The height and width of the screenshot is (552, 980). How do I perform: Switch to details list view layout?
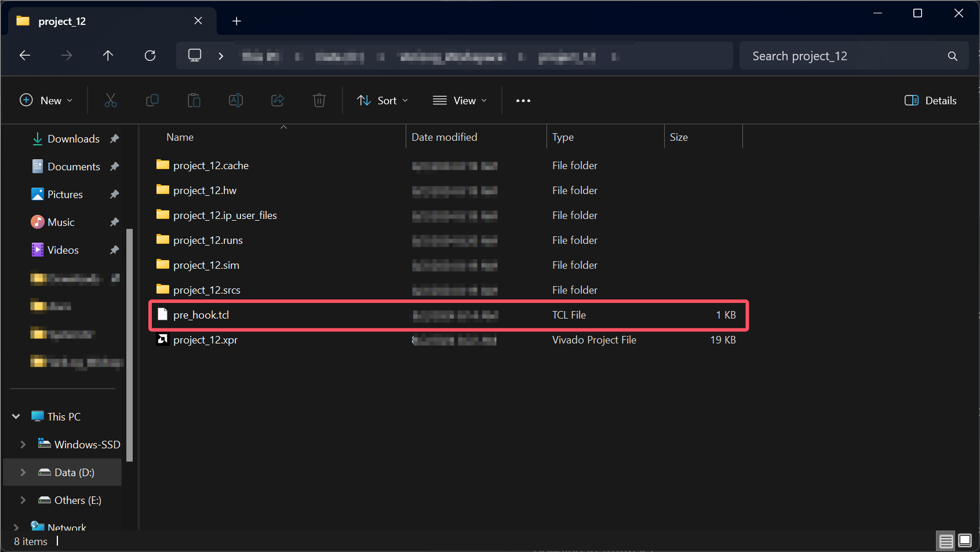tap(946, 541)
